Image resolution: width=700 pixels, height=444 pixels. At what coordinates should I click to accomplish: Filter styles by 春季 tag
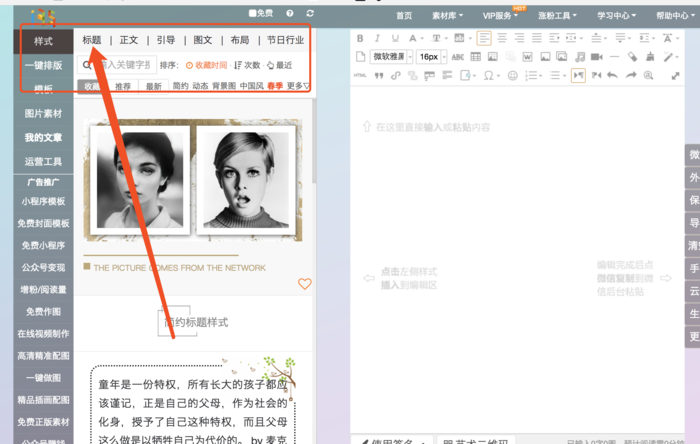point(275,86)
